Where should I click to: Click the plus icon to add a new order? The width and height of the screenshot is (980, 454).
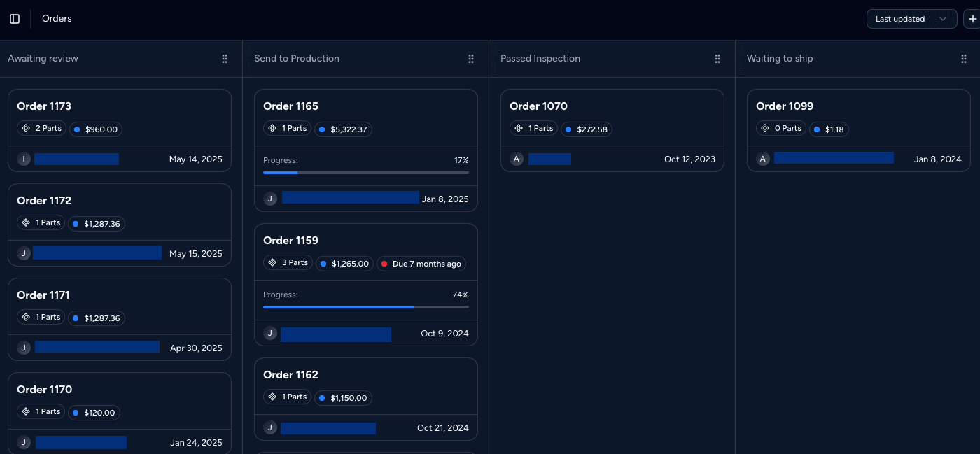click(974, 19)
